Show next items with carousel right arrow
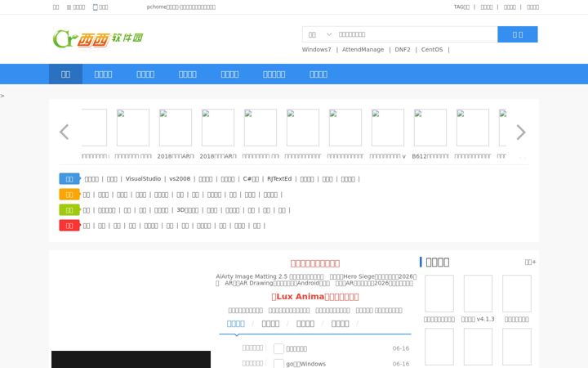Viewport: 588px width, 368px height. (x=520, y=132)
